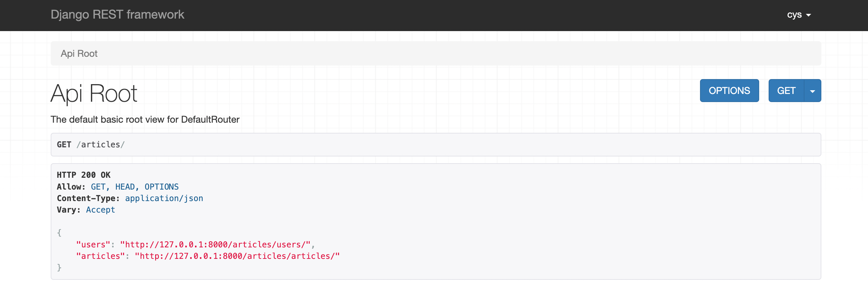The height and width of the screenshot is (294, 868).
Task: Click the "Api Root" page heading
Action: [x=94, y=93]
